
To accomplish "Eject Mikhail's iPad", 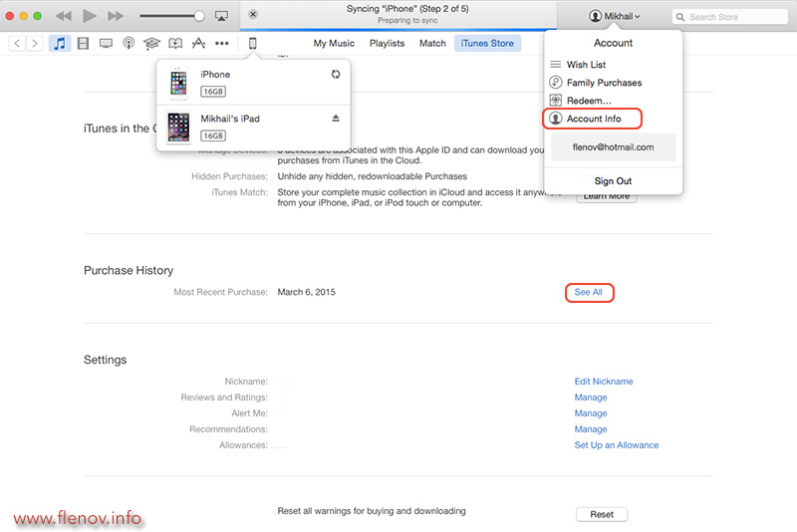I will pyautogui.click(x=336, y=119).
